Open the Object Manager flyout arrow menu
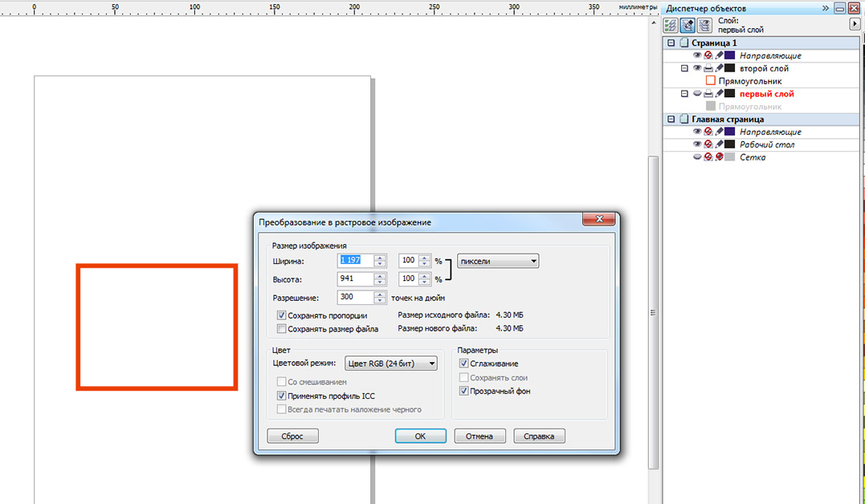This screenshot has height=504, width=865. click(x=855, y=24)
